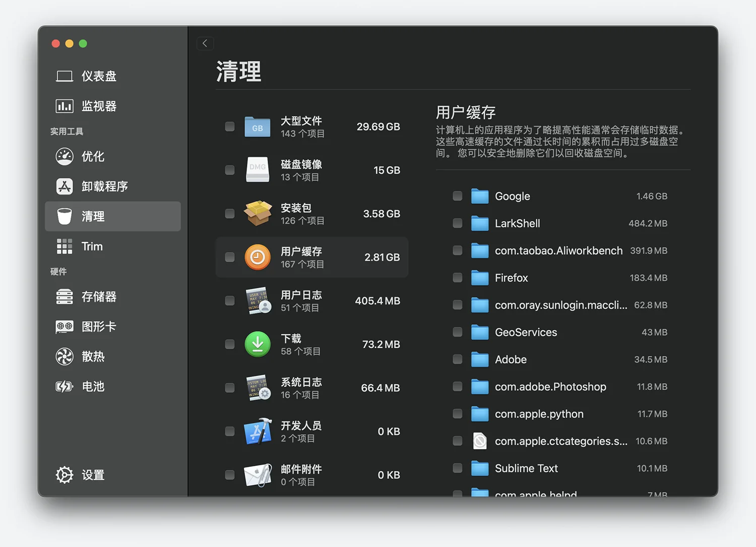Check the Adobe cache checkbox
The width and height of the screenshot is (756, 547).
point(458,359)
